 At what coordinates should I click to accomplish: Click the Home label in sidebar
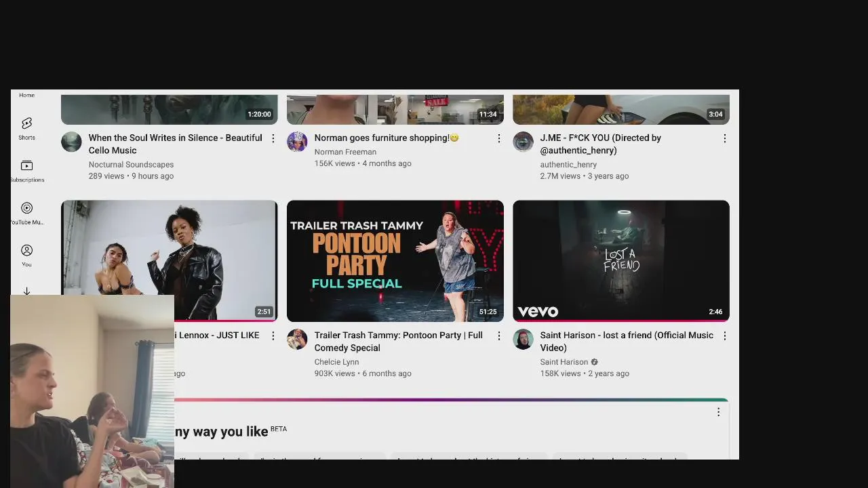click(x=26, y=95)
